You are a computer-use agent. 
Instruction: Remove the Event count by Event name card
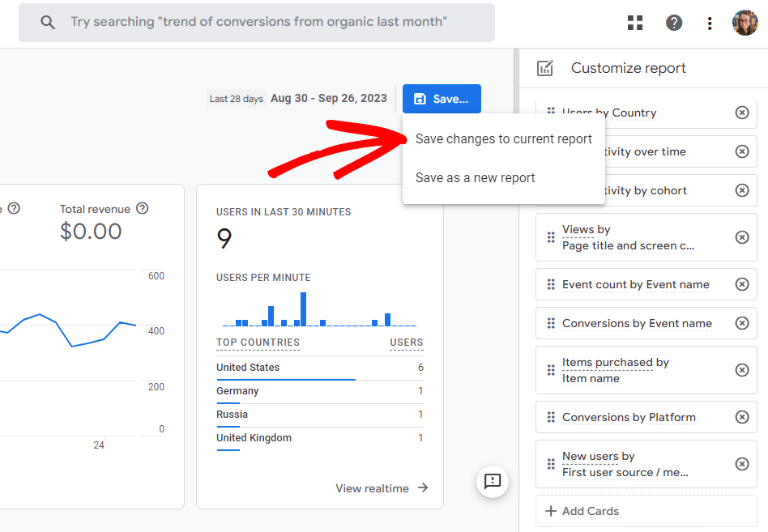click(x=742, y=284)
